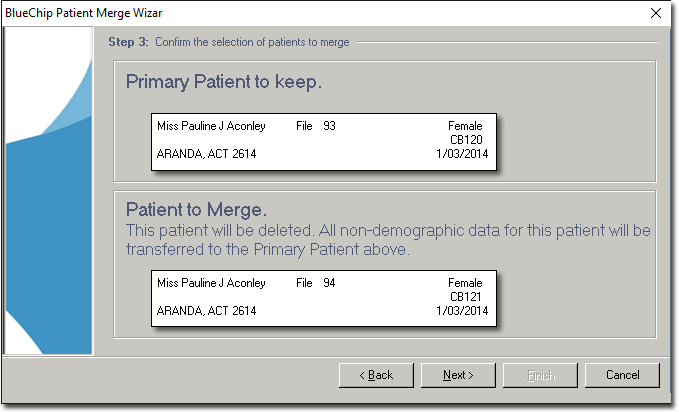The image size is (679, 412).
Task: Click the patient name in the File 94 card
Action: coord(211,283)
